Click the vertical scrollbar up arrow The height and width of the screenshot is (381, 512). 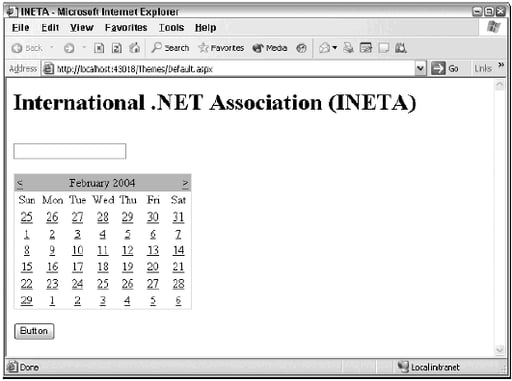(x=499, y=85)
